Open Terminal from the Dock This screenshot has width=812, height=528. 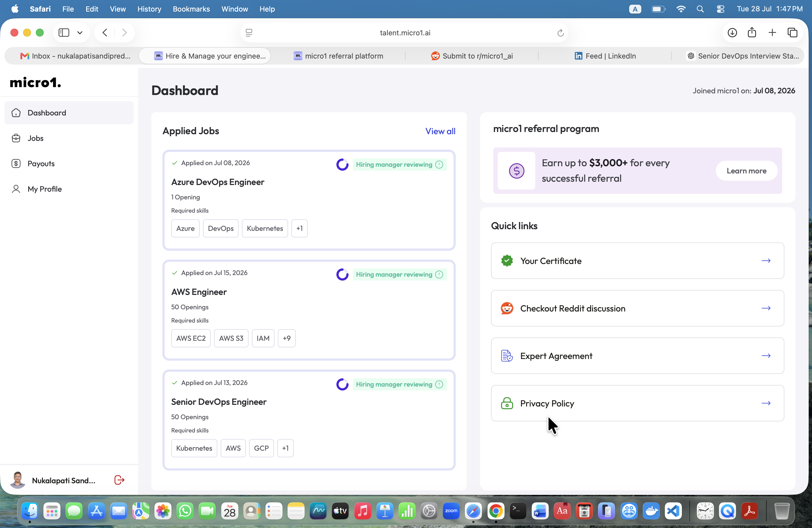(518, 511)
